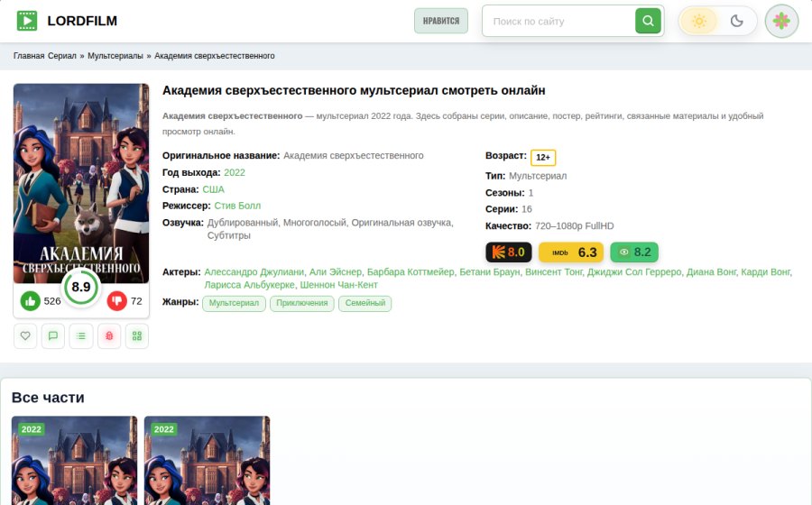Screen dimensions: 812x505
Task: Select the Семейный genre tag
Action: [365, 303]
